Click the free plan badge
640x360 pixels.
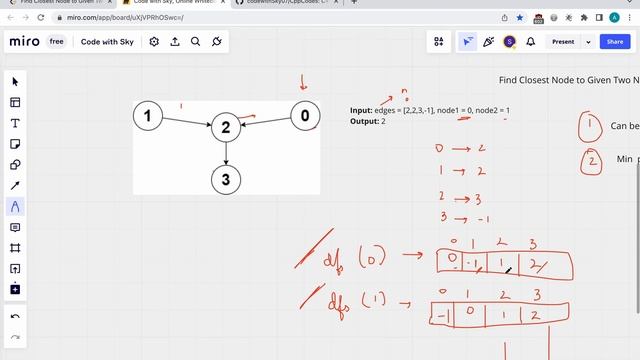point(56,42)
